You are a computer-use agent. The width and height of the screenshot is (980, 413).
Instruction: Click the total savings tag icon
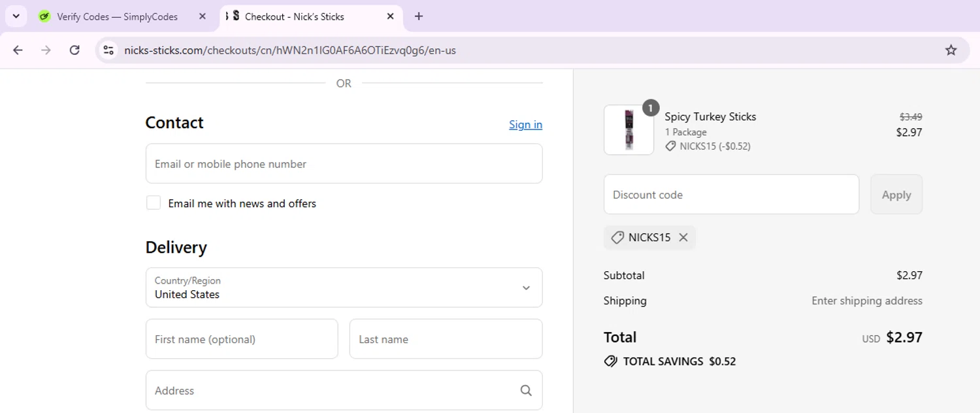[x=611, y=361]
